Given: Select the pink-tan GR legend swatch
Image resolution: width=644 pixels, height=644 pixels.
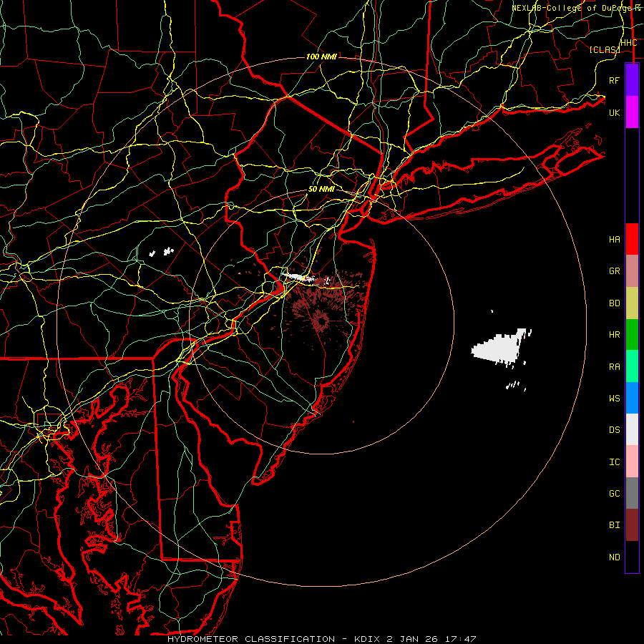Looking at the screenshot, I should click(632, 271).
